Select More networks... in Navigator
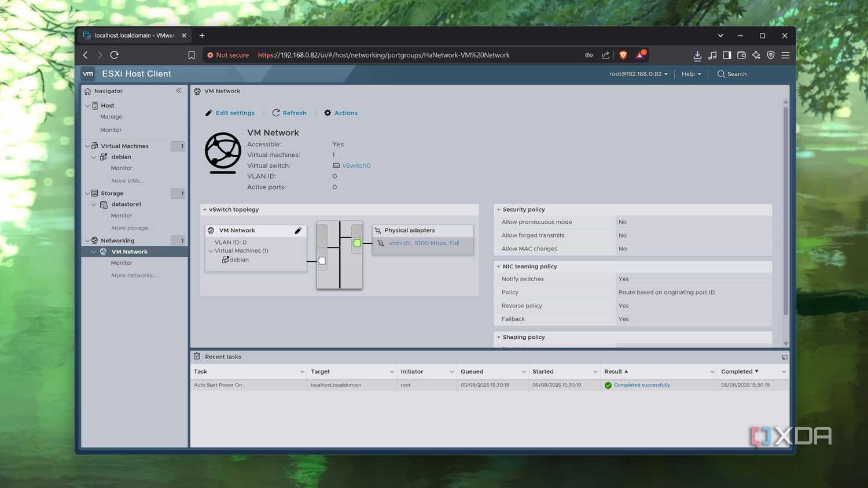Image resolution: width=868 pixels, height=488 pixels. (134, 276)
